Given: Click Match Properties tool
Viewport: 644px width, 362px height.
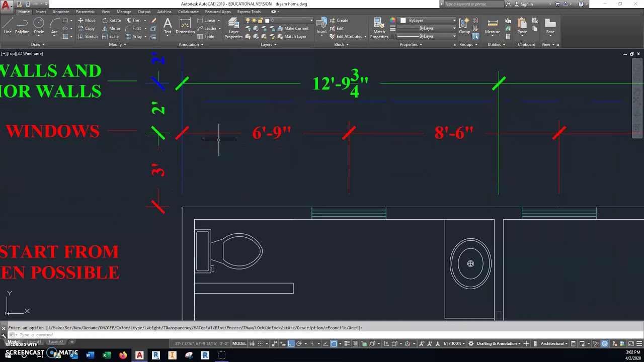Looking at the screenshot, I should point(379,28).
